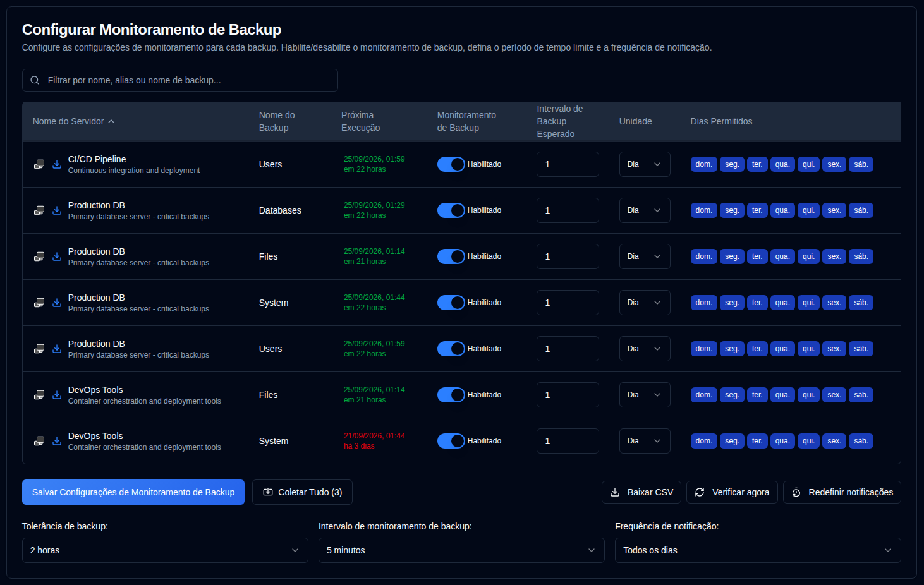
Task: Open the unit dropdown for Production DB Databases
Action: (x=645, y=210)
